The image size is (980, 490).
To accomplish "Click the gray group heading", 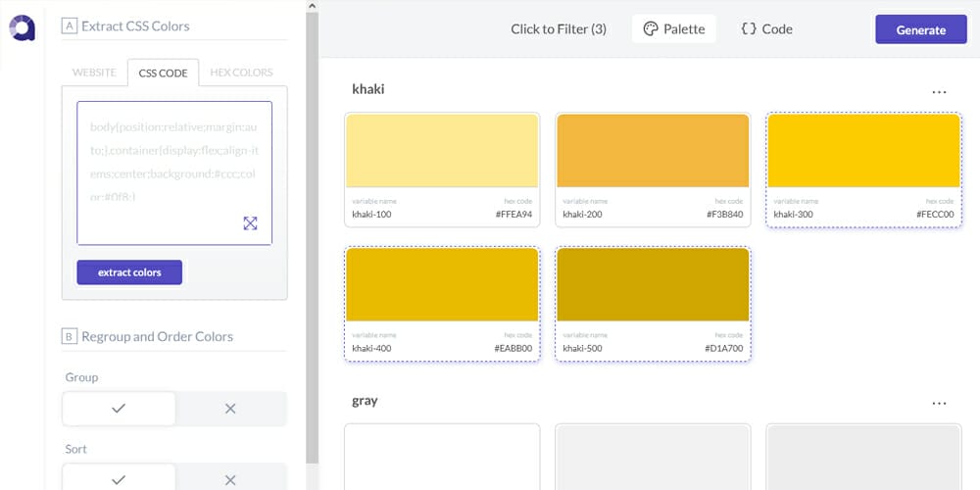I will click(365, 401).
